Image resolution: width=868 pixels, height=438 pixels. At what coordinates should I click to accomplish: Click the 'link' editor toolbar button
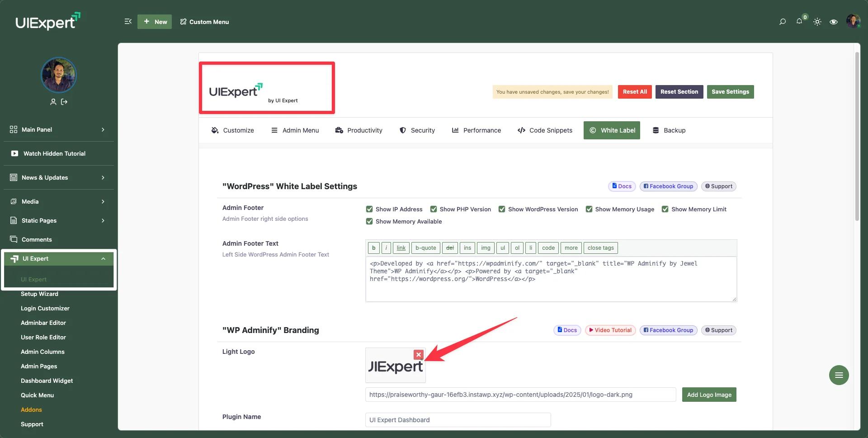click(401, 248)
